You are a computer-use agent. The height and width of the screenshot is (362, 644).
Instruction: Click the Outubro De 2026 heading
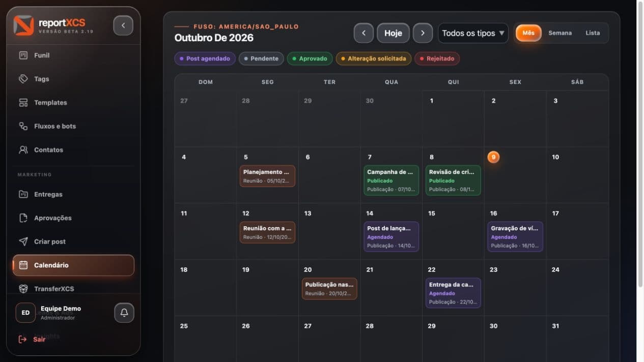(214, 38)
